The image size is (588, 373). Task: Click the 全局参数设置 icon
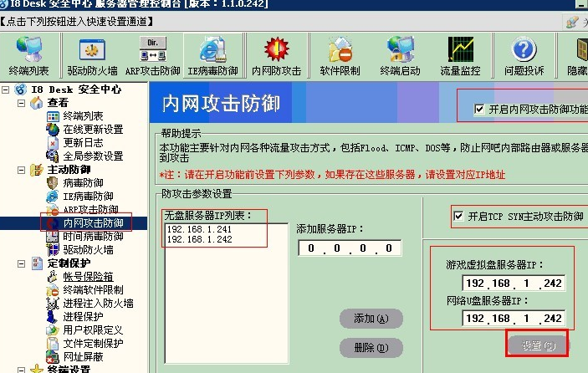pos(53,156)
